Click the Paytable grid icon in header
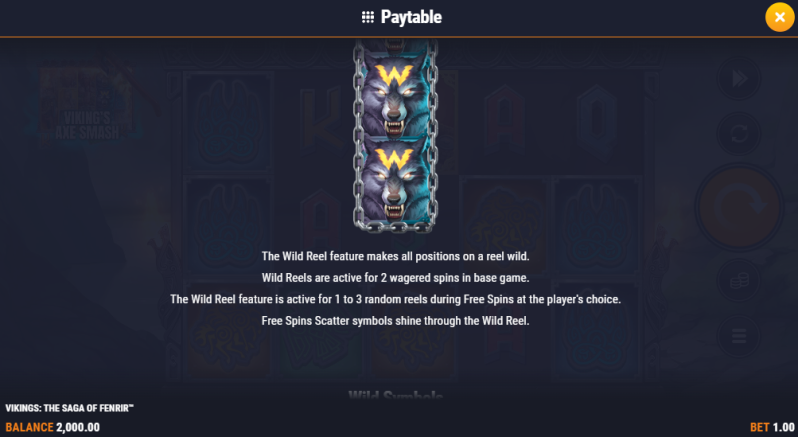The image size is (798, 437). tap(367, 17)
